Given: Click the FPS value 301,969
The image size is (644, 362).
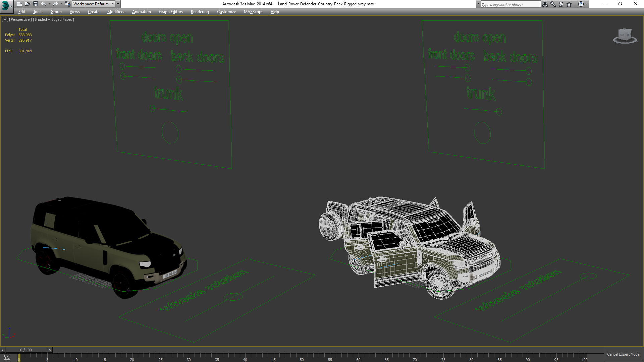Looking at the screenshot, I should [x=25, y=51].
